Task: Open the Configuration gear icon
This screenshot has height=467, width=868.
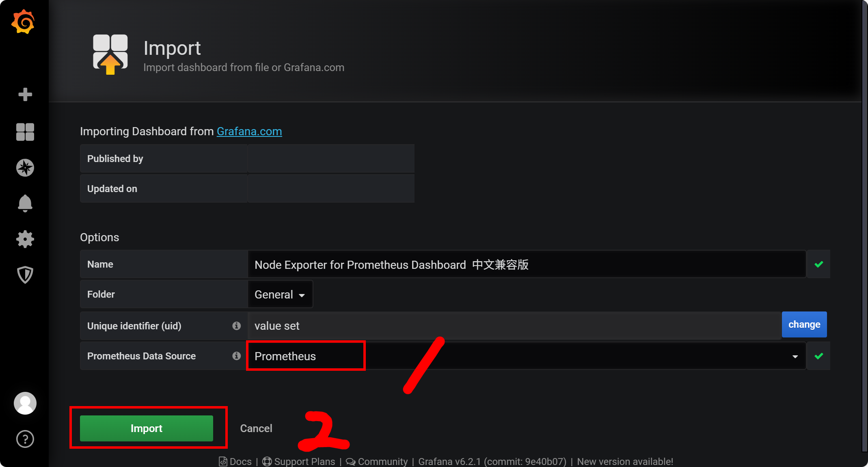Action: click(25, 239)
